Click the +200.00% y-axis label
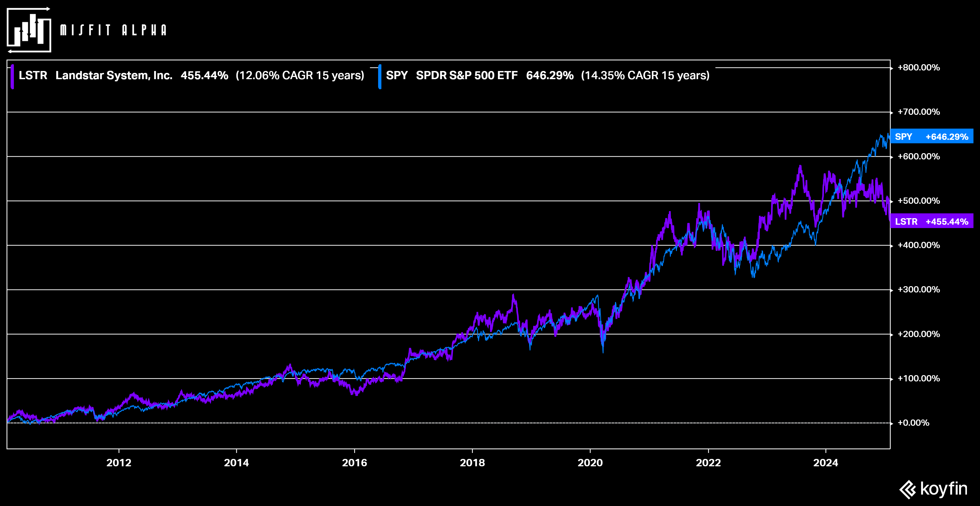Screen dimensions: 980x506 coord(918,334)
